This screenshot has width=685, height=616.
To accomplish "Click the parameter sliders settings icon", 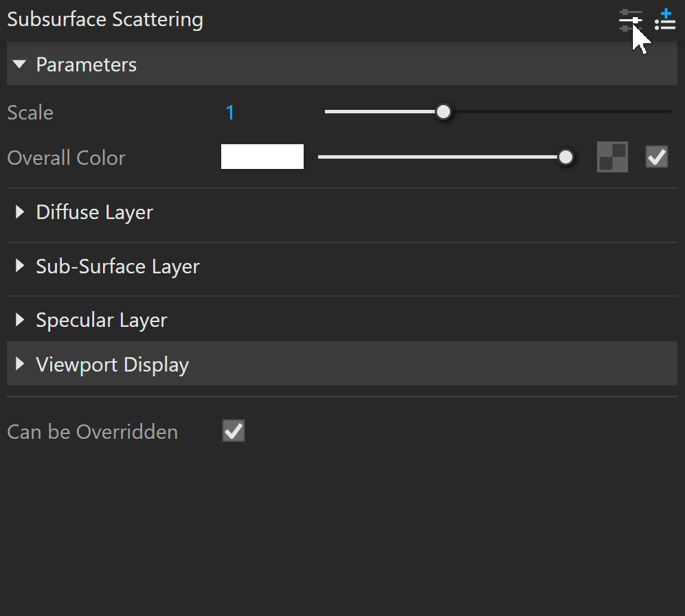I will pyautogui.click(x=631, y=20).
